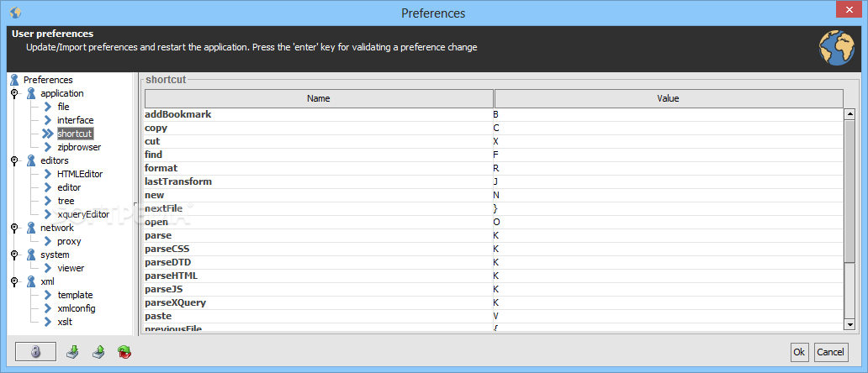868x373 pixels.
Task: Open the xslt preferences item
Action: 65,322
